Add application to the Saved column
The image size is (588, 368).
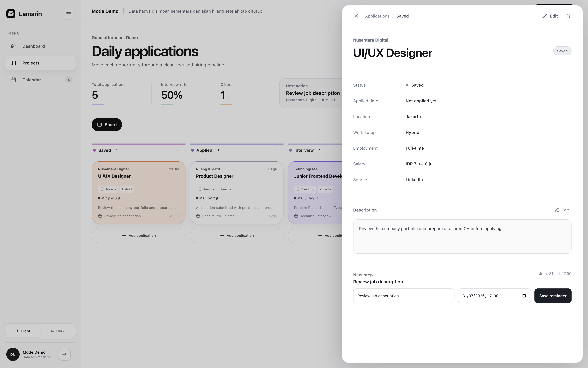138,235
